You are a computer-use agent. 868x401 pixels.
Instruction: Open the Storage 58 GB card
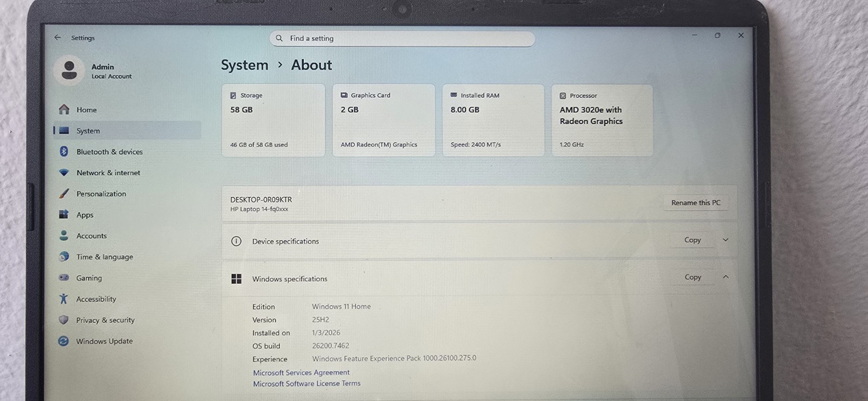pos(273,120)
